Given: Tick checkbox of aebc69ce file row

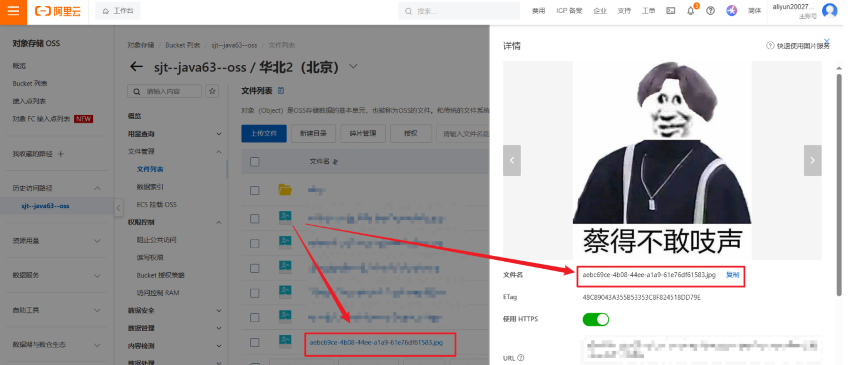Looking at the screenshot, I should (x=254, y=342).
